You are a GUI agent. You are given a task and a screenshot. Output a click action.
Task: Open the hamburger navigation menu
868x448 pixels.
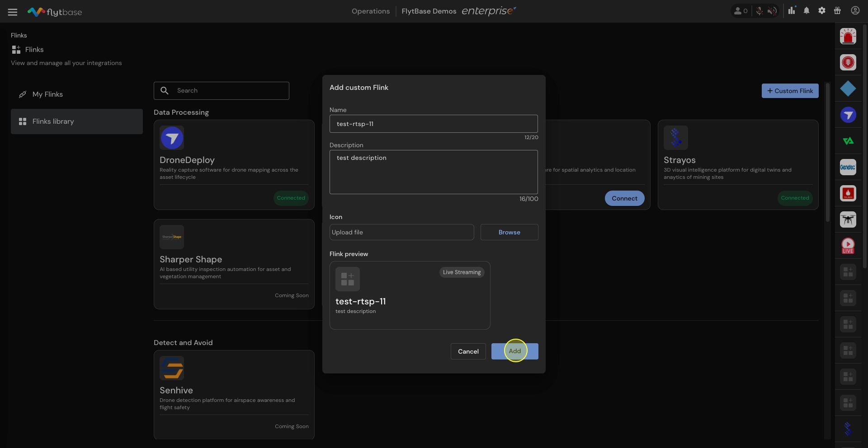[13, 12]
